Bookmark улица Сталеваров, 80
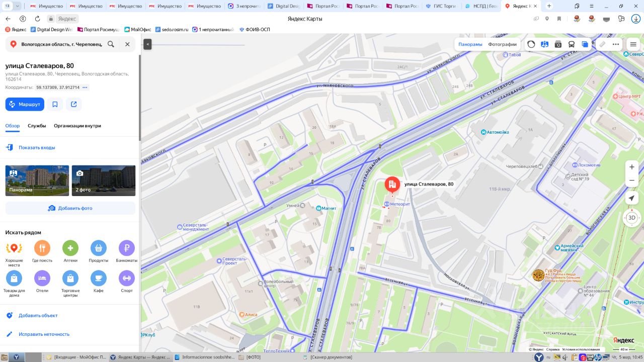The width and height of the screenshot is (644, 362). [55, 104]
